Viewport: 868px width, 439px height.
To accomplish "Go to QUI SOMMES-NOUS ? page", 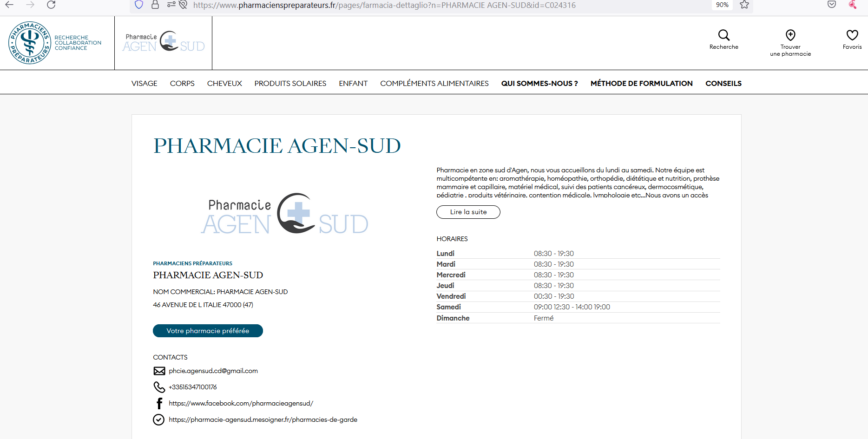I will coord(539,84).
